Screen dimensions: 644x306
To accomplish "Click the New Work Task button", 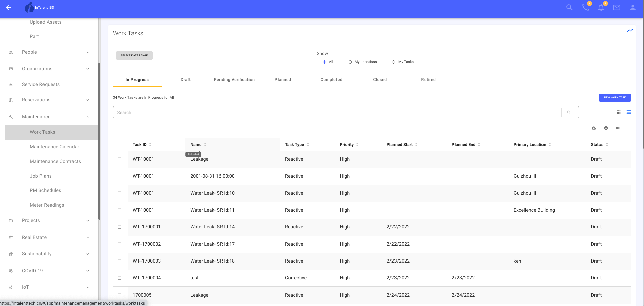I will click(x=615, y=97).
